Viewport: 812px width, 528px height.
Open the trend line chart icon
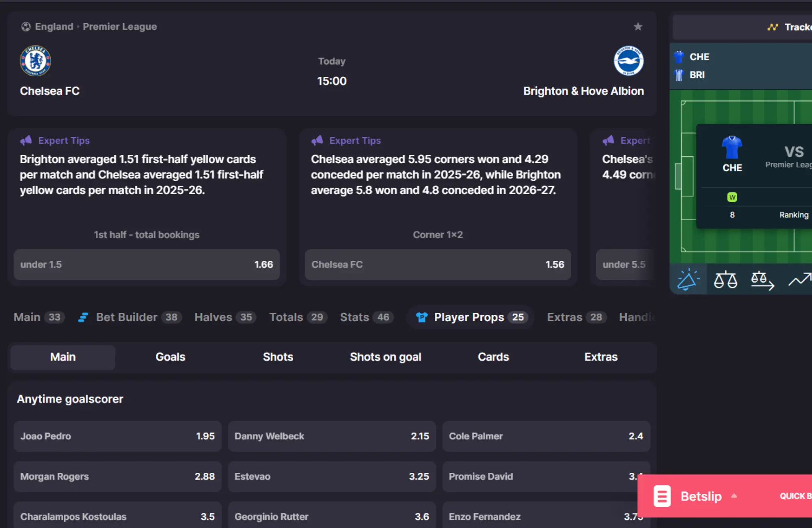(x=800, y=279)
